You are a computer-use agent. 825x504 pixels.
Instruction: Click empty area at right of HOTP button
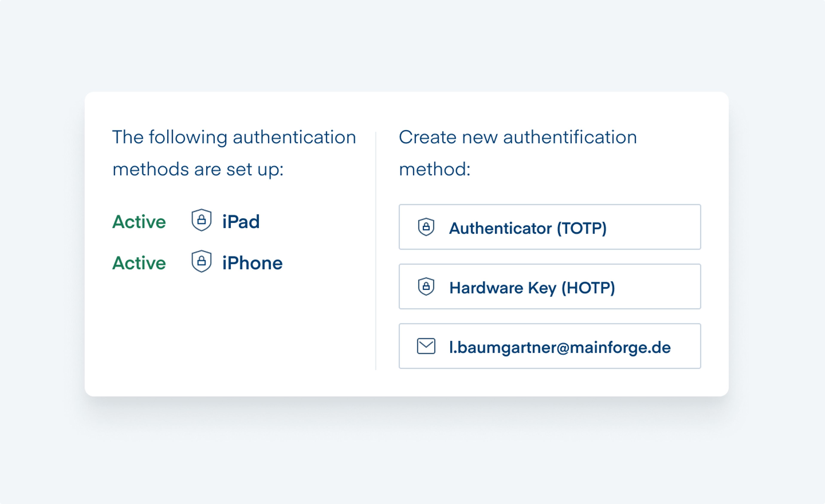tap(660, 287)
